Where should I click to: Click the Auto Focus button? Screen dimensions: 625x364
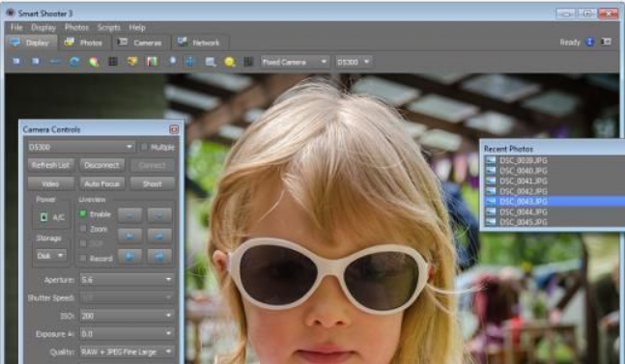coord(102,183)
